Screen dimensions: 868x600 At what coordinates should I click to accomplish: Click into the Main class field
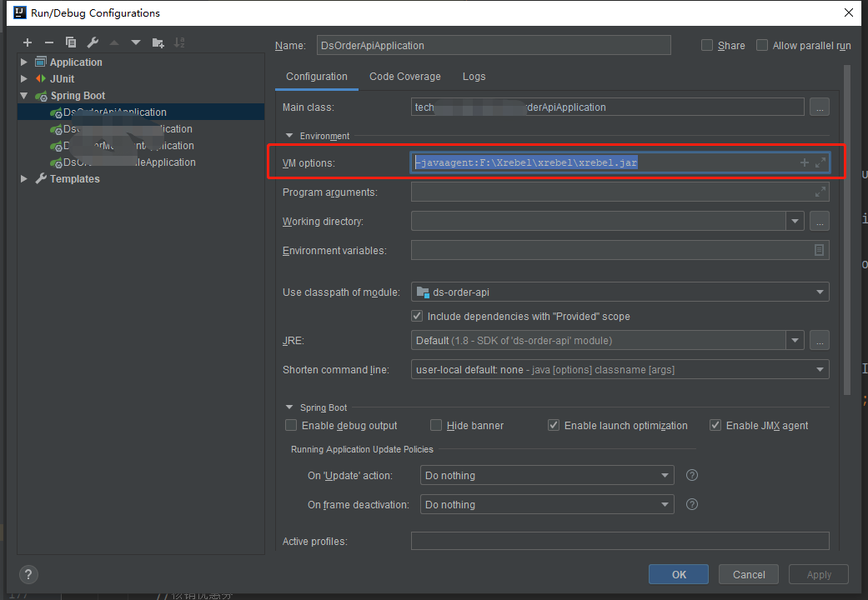(x=607, y=107)
